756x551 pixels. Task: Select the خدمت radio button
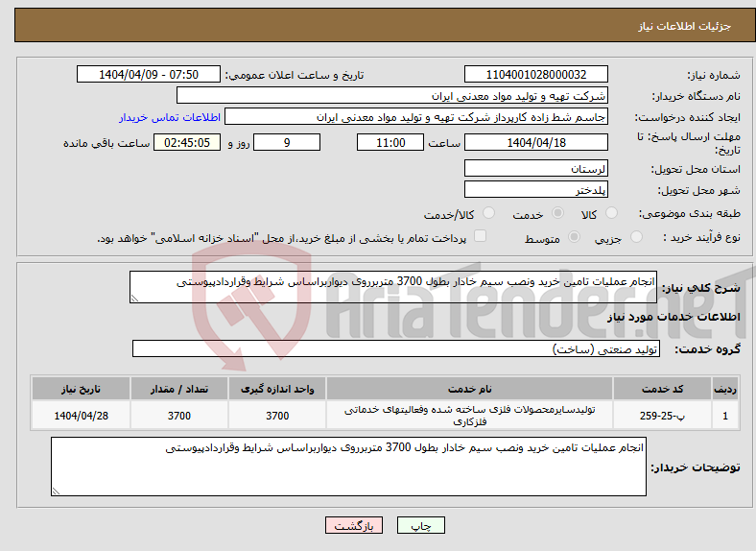(x=557, y=213)
